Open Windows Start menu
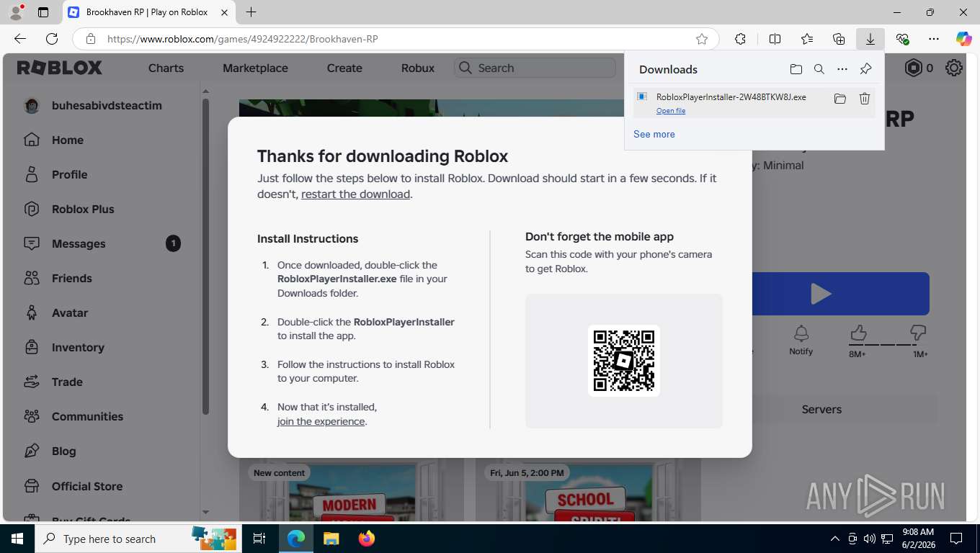 [17, 539]
